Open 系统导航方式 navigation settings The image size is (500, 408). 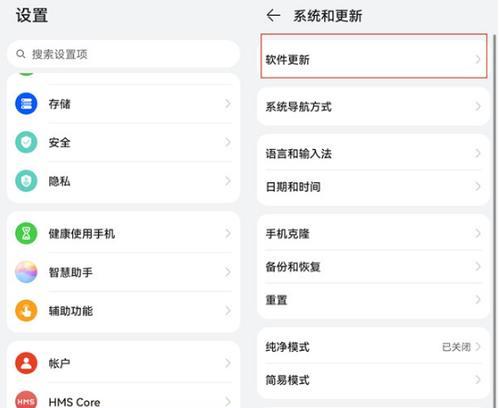(373, 107)
